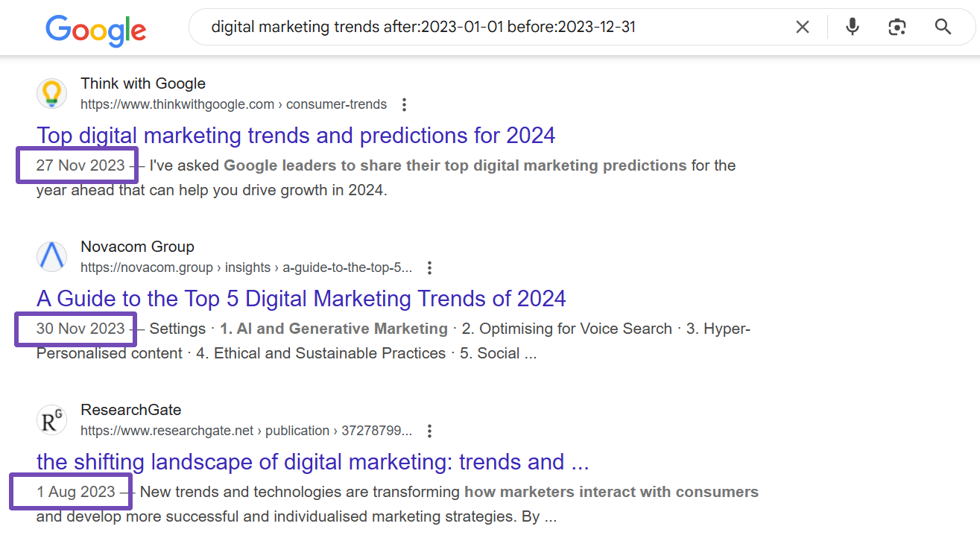Click the novacom.group URL breadcrumb
Viewport: 980px width, 541px height.
tap(246, 268)
